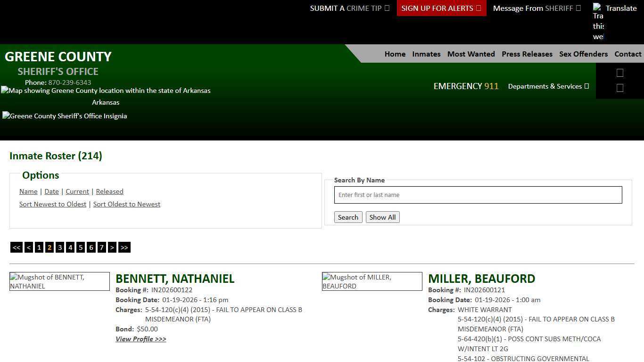644x362 pixels.
Task: Filter roster by Released inmates
Action: coord(109,191)
